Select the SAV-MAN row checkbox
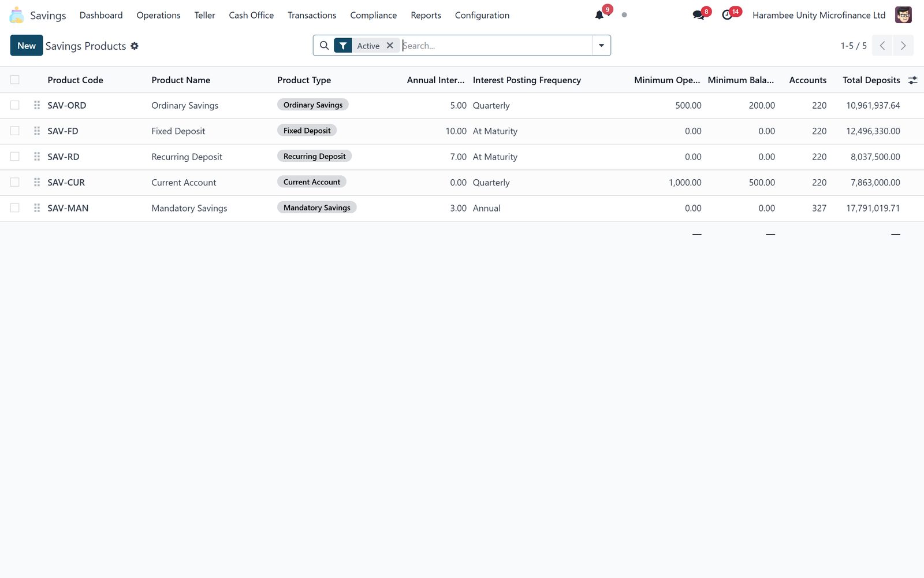The height and width of the screenshot is (578, 924). pos(15,208)
